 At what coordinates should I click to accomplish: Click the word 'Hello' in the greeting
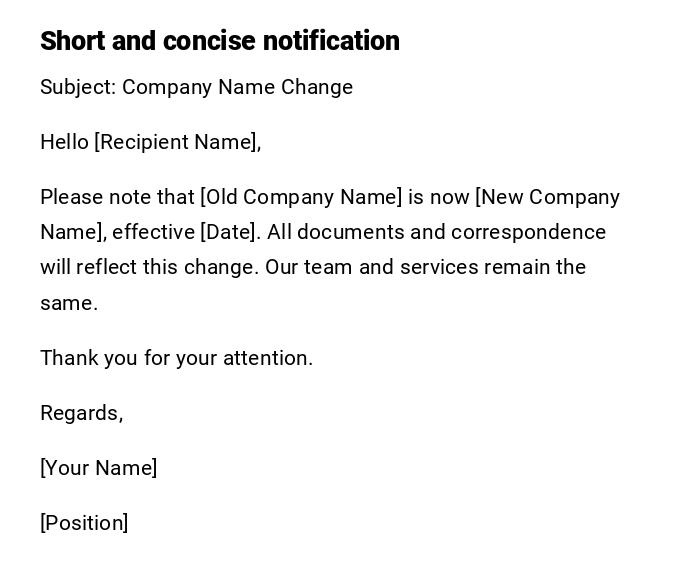coord(64,142)
